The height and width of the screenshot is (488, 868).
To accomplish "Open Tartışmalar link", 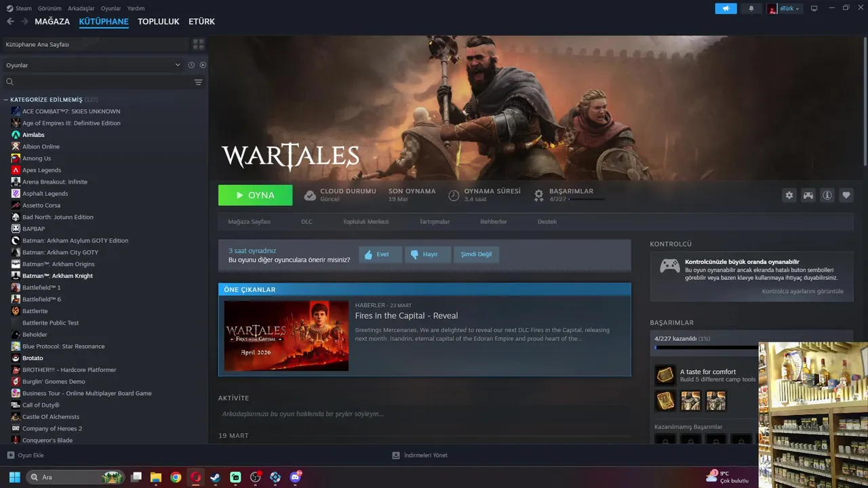I will [x=435, y=222].
